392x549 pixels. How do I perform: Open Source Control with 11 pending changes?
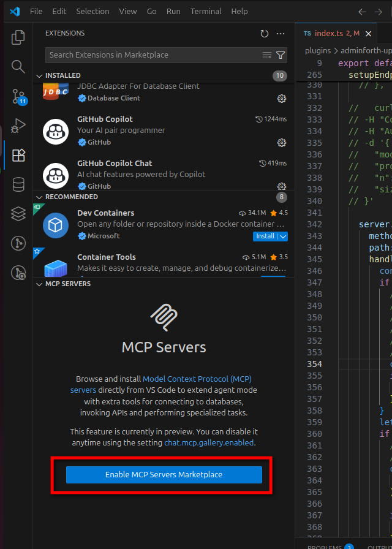coord(18,96)
